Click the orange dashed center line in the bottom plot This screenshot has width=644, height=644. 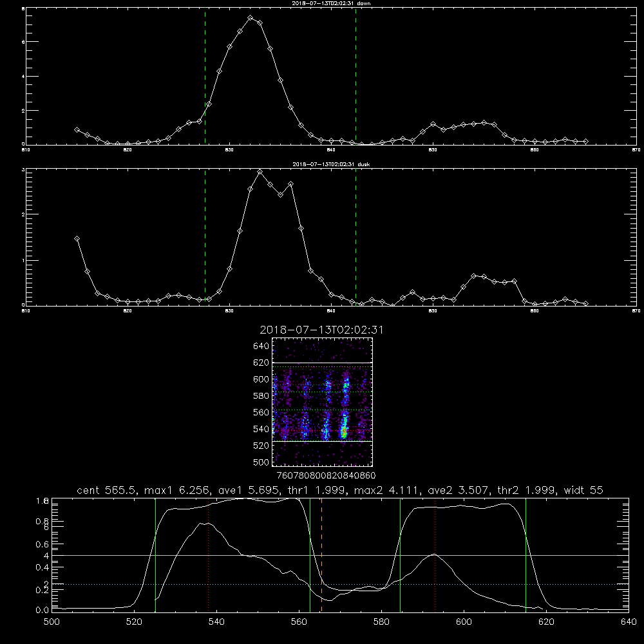pos(321,555)
